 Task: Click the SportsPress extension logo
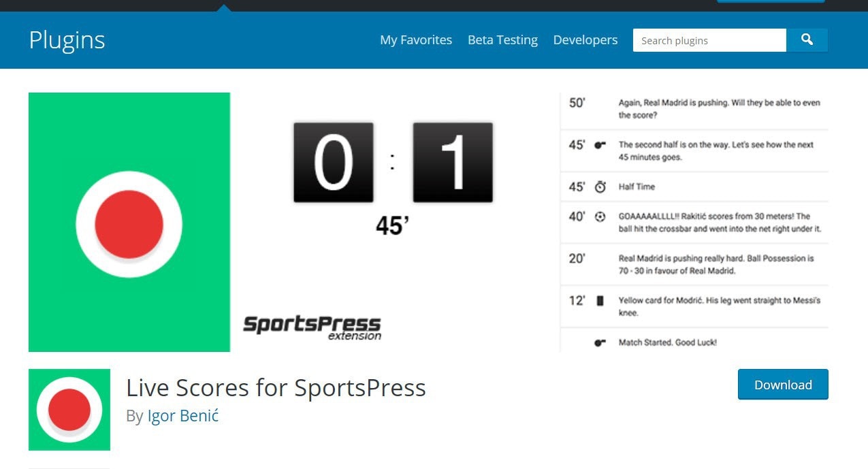pyautogui.click(x=312, y=327)
